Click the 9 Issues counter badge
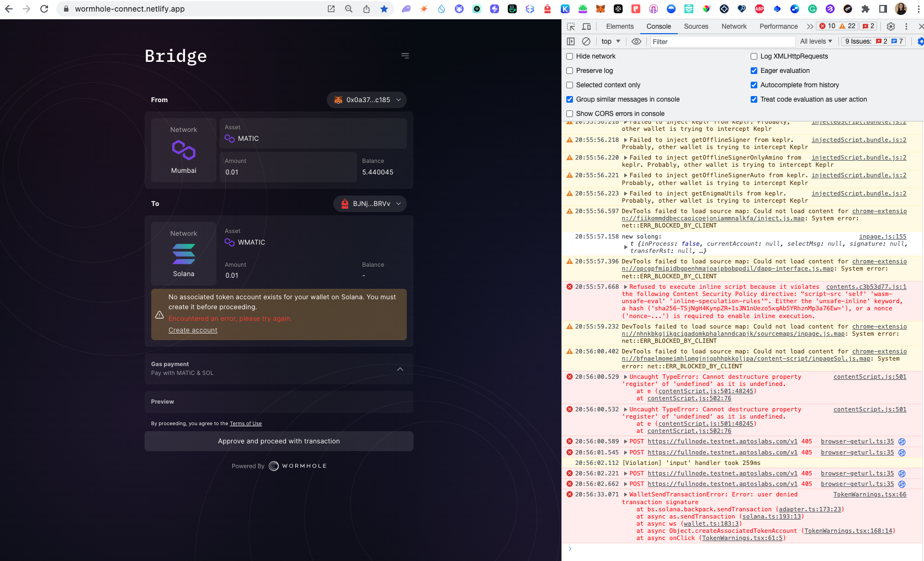The width and height of the screenshot is (924, 561). [x=873, y=41]
